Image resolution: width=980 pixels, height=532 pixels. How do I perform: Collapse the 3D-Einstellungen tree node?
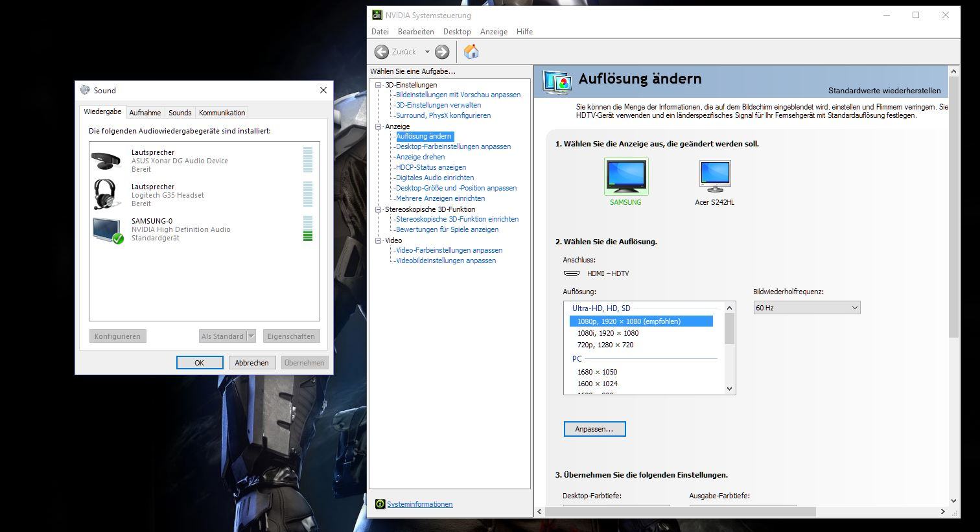pyautogui.click(x=379, y=85)
